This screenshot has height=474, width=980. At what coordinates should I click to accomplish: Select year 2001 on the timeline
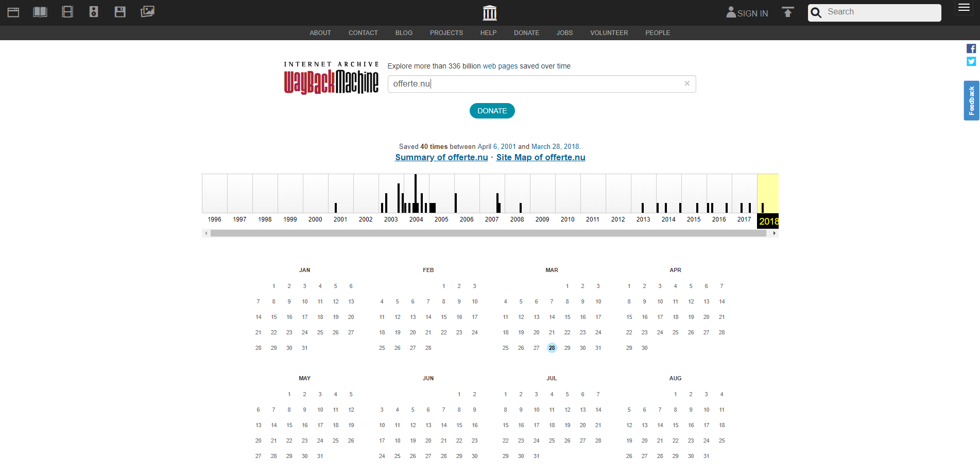(x=340, y=219)
